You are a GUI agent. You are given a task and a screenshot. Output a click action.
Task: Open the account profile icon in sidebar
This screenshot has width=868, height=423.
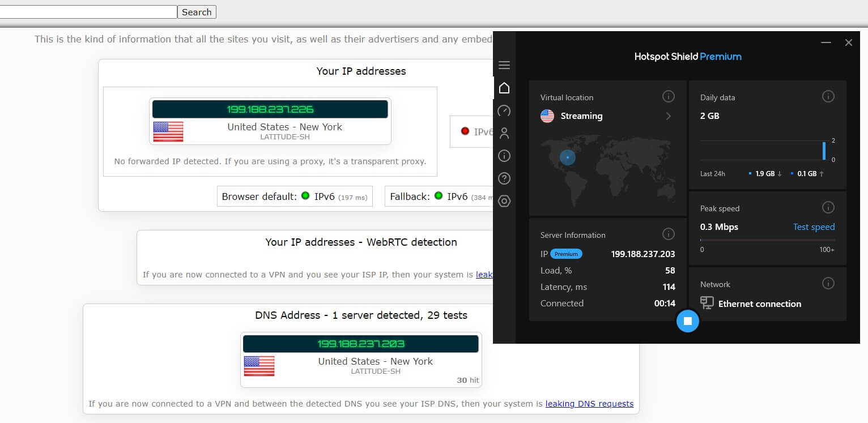point(504,133)
